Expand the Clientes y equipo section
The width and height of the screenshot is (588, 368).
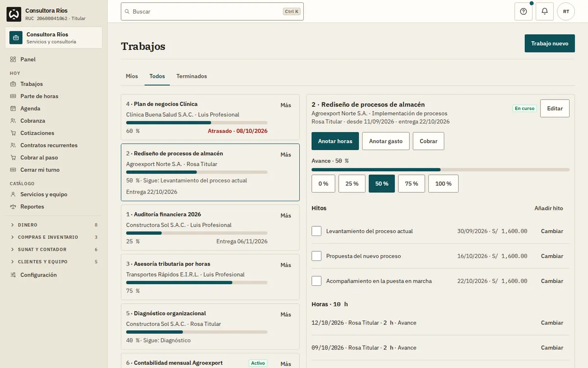53,262
